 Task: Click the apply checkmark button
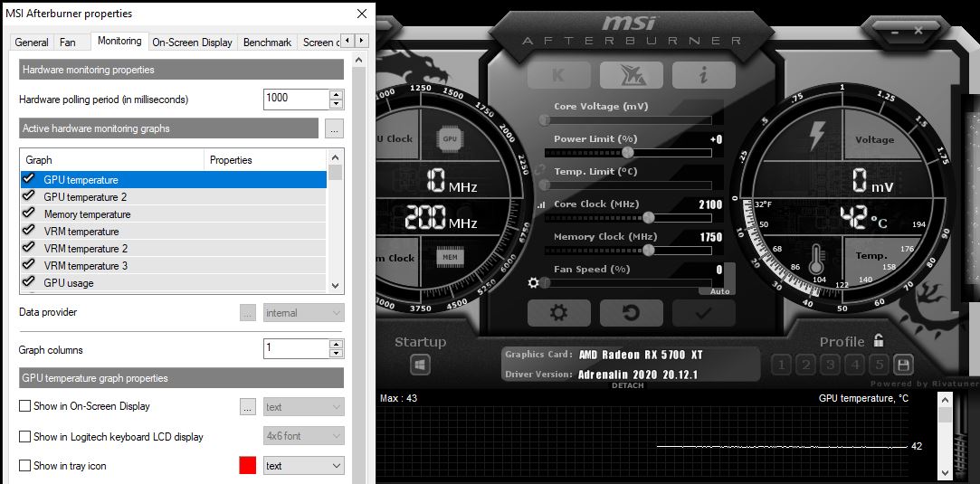[703, 313]
